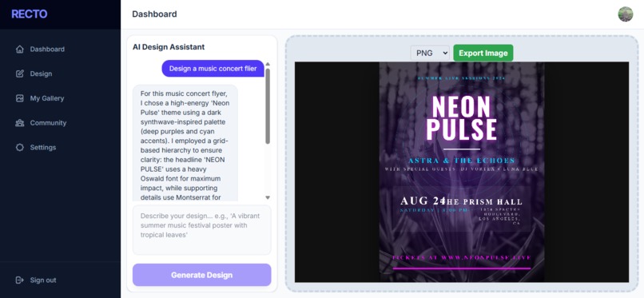
Task: Click the AI Design Assistant heading
Action: tap(169, 47)
